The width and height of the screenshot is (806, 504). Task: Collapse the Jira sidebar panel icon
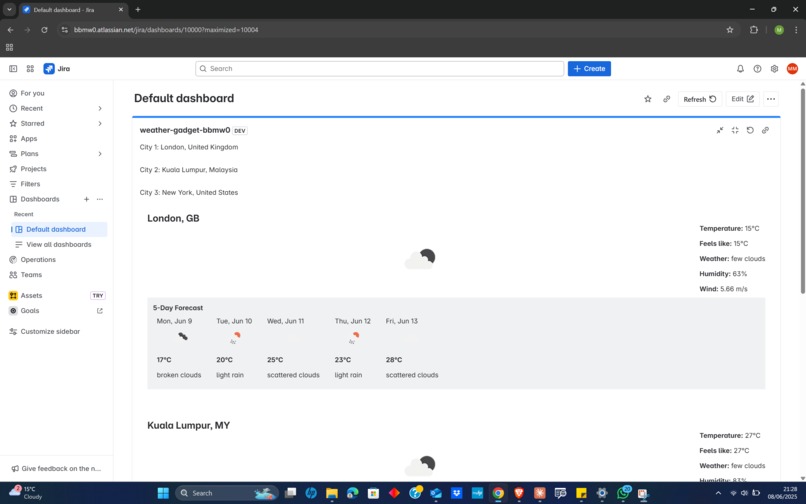[x=13, y=68]
